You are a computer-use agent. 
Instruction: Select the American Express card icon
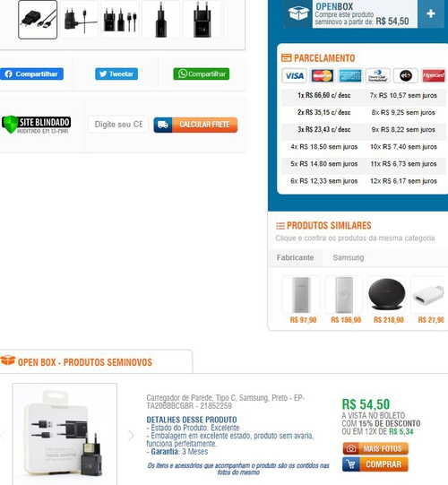coord(350,76)
